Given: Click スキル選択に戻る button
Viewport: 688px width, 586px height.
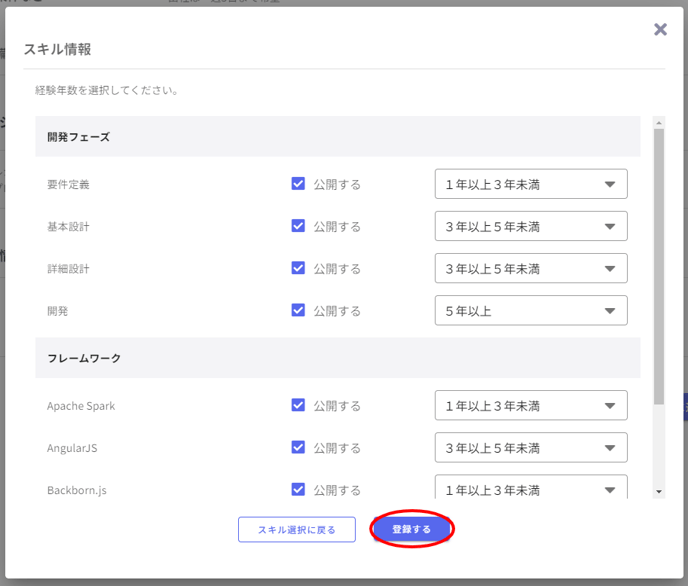Looking at the screenshot, I should 297,529.
